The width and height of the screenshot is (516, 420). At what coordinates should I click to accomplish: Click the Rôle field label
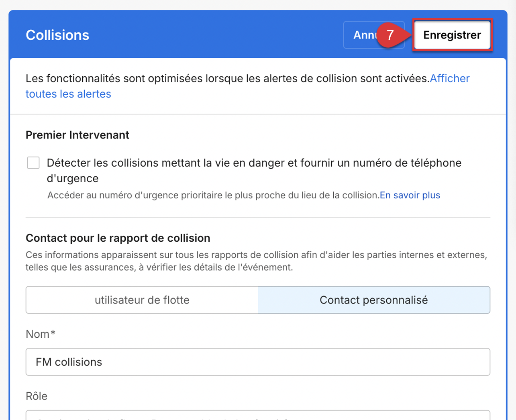(37, 396)
